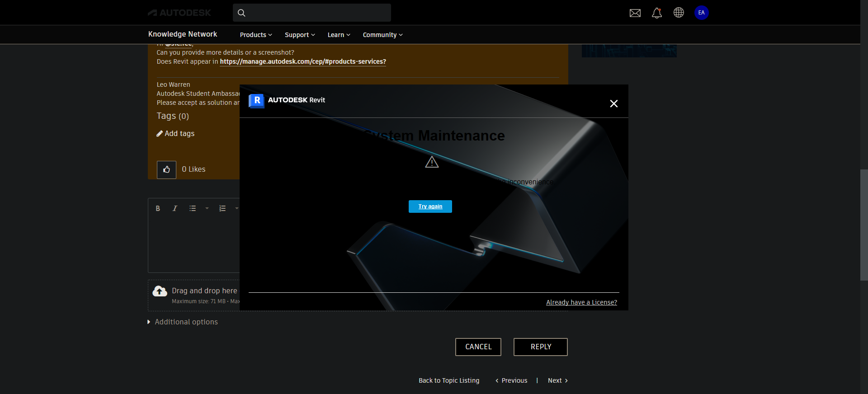
Task: Click the Drag and drop here area
Action: pyautogui.click(x=193, y=295)
